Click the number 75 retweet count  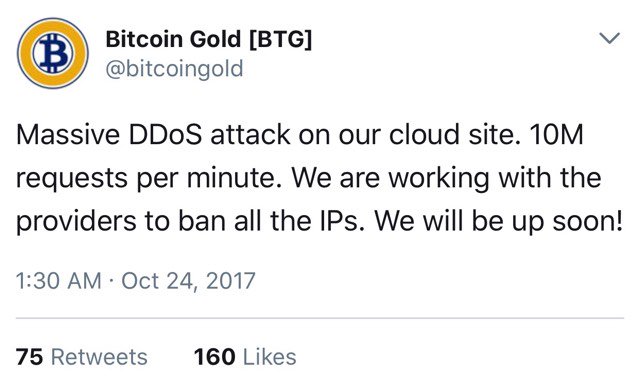click(x=29, y=356)
